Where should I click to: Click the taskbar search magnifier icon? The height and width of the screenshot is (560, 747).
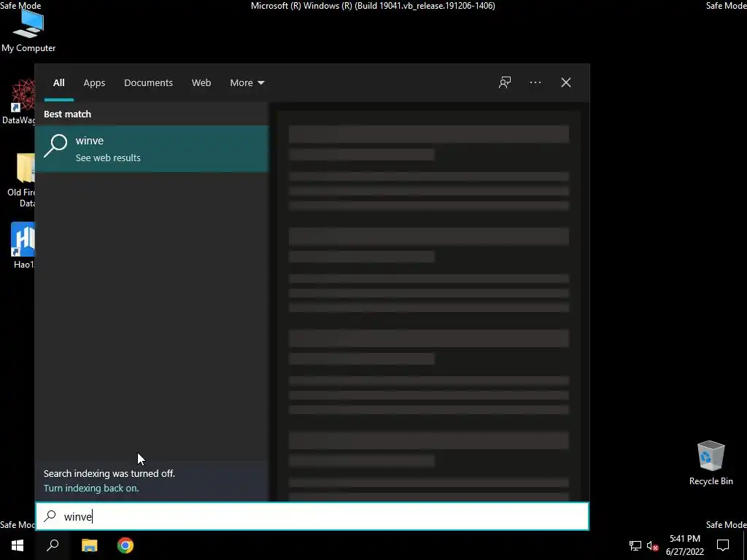pyautogui.click(x=53, y=545)
